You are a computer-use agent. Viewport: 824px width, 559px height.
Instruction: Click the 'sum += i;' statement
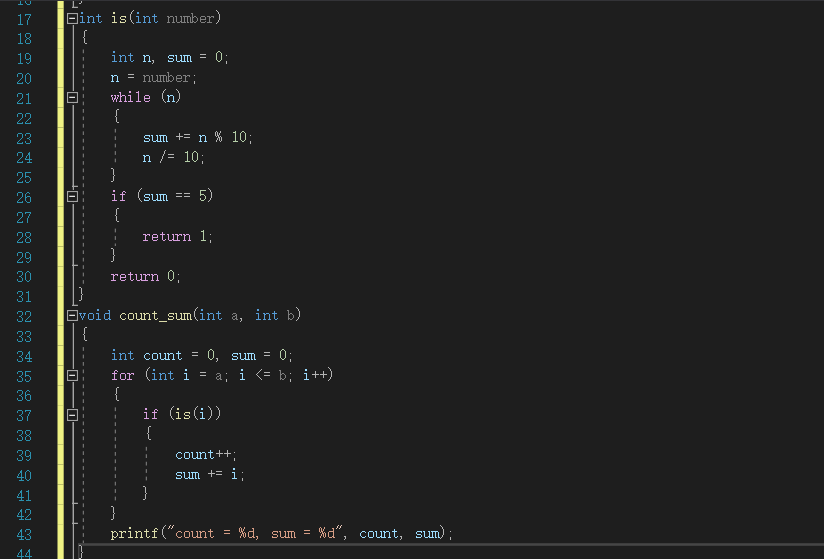(210, 474)
